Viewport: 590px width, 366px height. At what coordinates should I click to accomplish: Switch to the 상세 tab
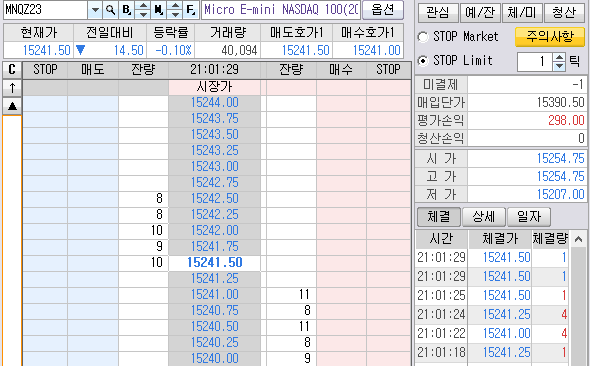coord(484,217)
